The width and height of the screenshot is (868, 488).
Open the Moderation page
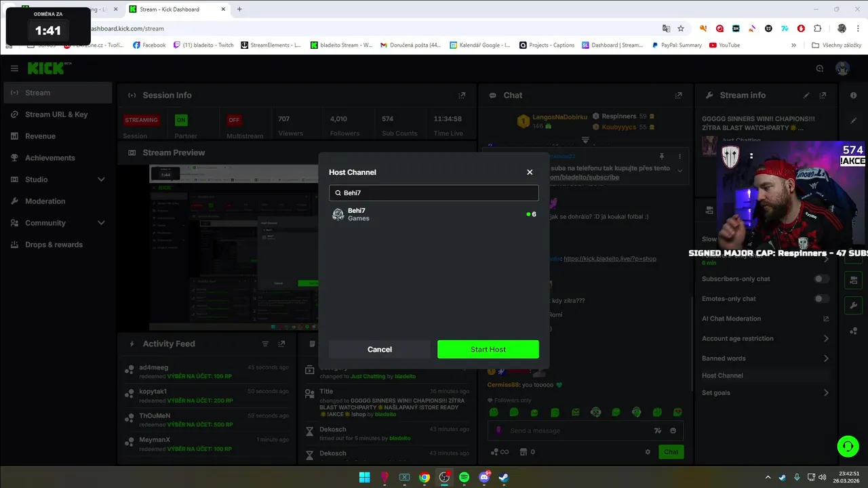click(x=58, y=201)
